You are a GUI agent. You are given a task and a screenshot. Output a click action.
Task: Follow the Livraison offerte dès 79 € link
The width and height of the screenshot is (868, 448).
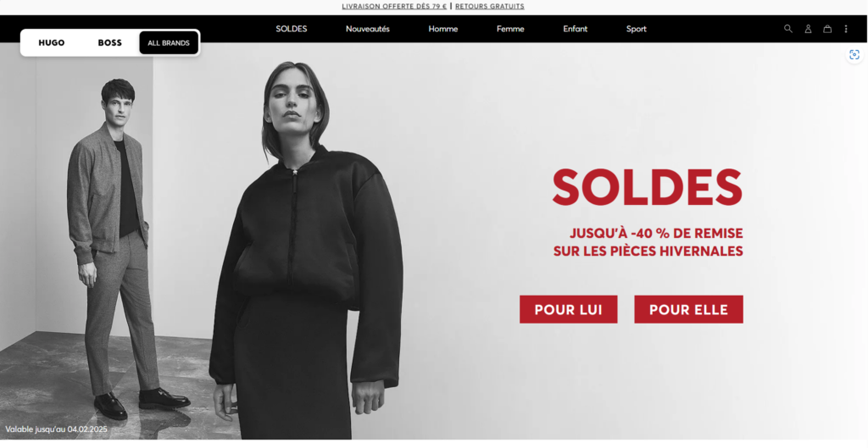click(x=394, y=7)
